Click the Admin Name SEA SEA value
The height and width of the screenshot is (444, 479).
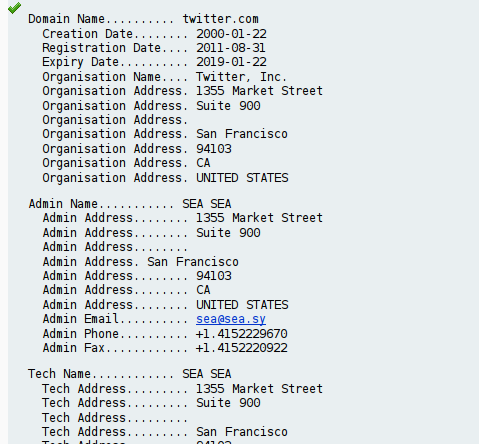tap(207, 204)
